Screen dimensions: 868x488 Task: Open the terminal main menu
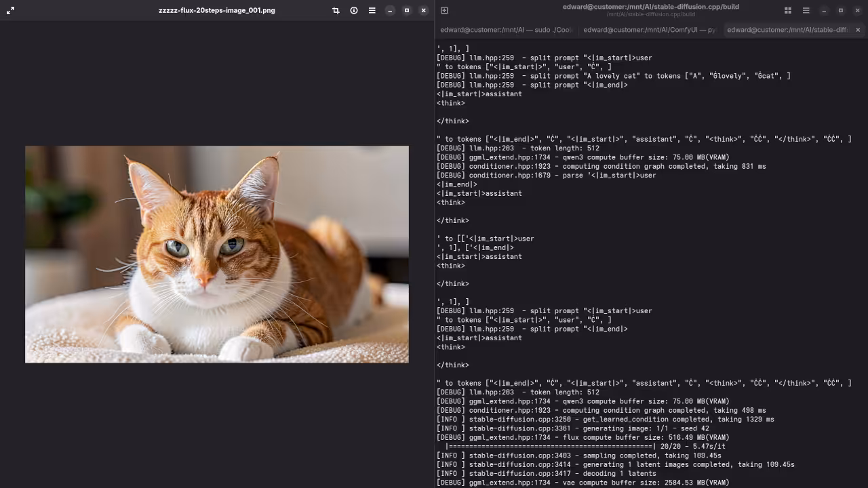pyautogui.click(x=806, y=10)
